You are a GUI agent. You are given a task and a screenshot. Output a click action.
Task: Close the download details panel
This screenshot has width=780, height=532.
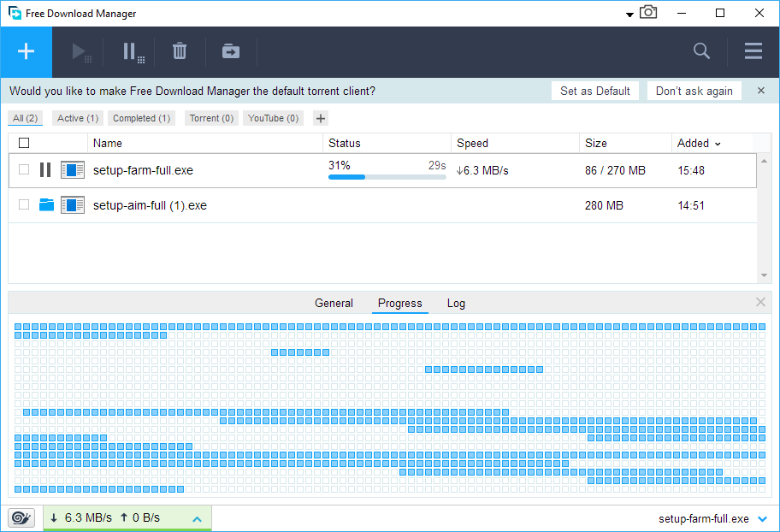(x=760, y=302)
